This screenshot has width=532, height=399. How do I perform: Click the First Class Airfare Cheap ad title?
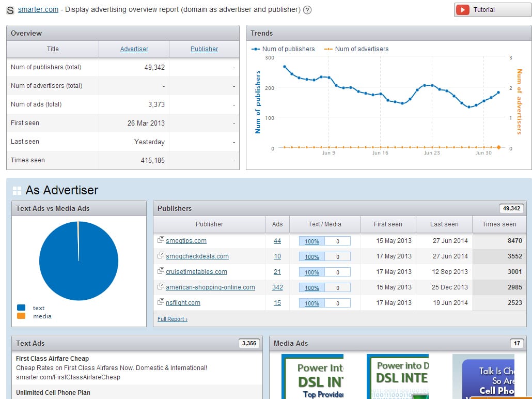coord(52,359)
